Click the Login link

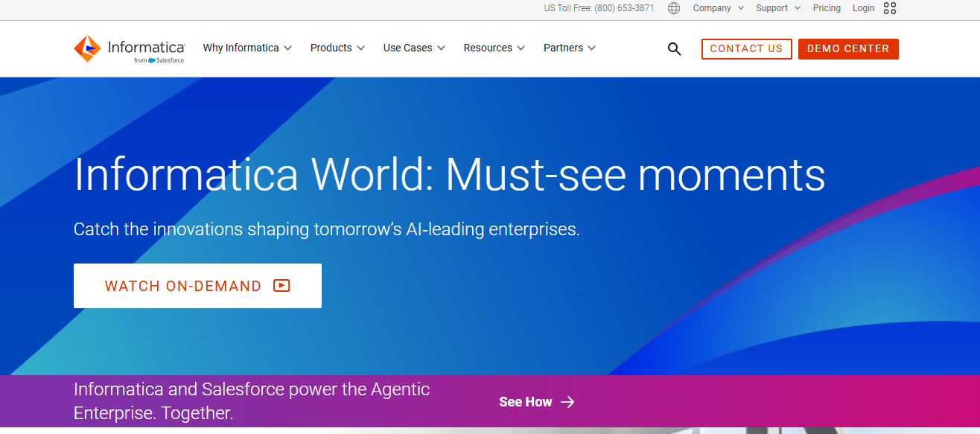(x=864, y=8)
